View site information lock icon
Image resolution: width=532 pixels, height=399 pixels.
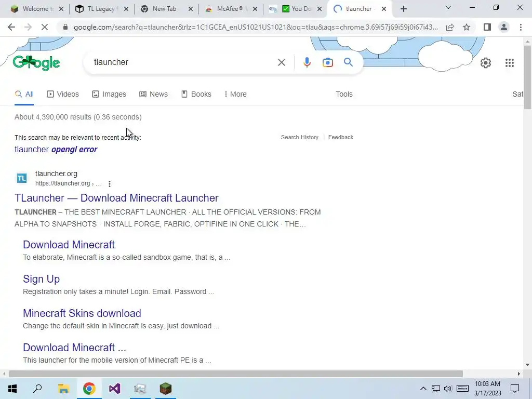coord(65,27)
